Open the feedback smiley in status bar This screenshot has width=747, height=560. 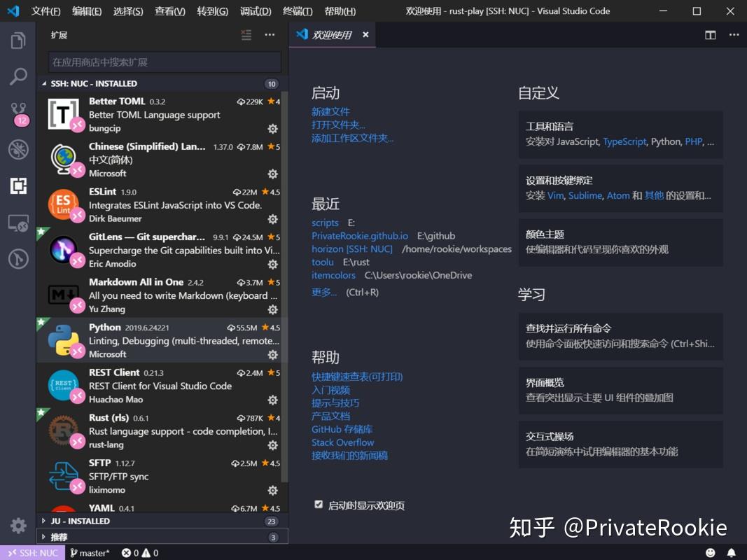(x=710, y=552)
